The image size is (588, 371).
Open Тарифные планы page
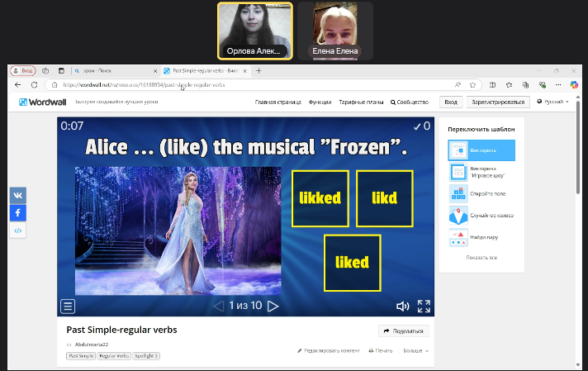click(x=361, y=102)
